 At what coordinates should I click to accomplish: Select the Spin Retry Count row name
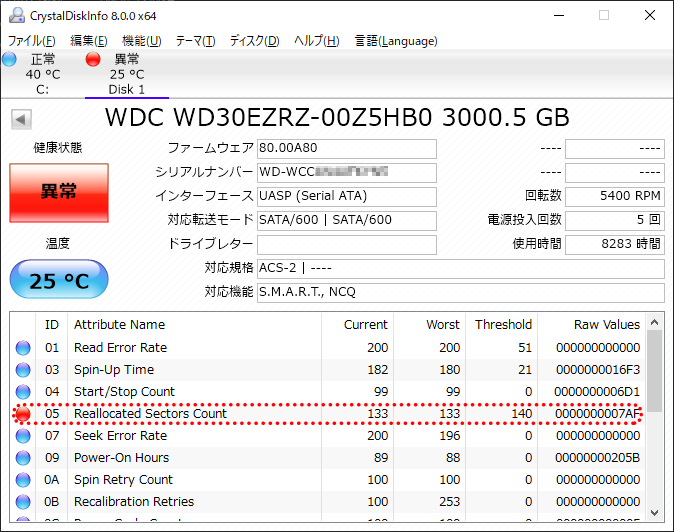(123, 480)
